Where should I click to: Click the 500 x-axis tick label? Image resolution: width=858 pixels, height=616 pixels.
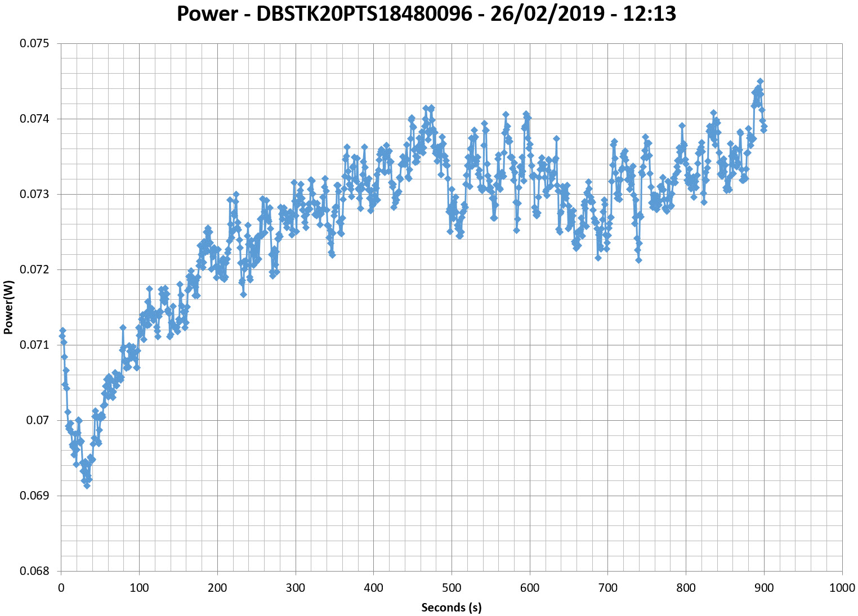click(452, 588)
